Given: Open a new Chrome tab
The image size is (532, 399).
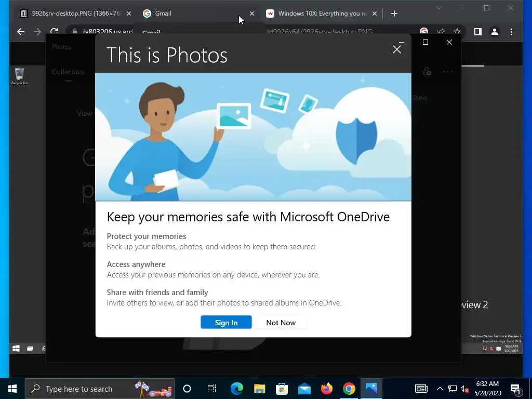Looking at the screenshot, I should (x=394, y=14).
